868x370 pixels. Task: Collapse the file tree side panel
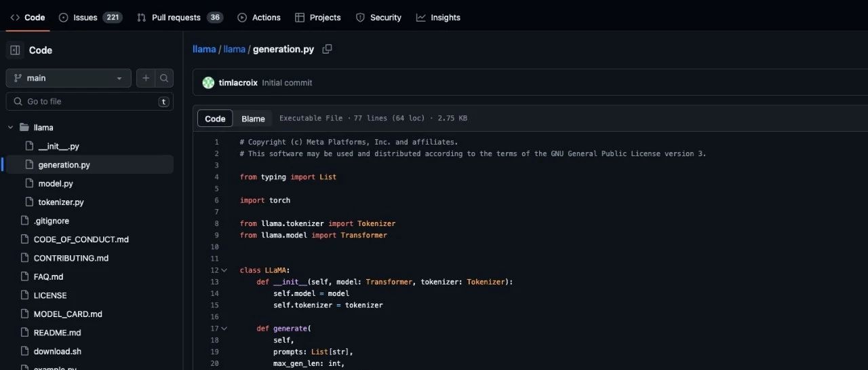15,50
